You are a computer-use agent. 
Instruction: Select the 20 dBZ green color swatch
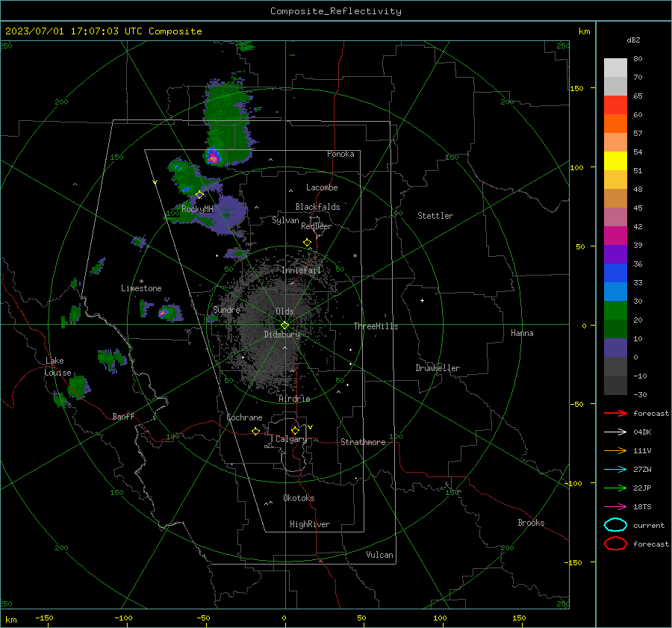(615, 311)
